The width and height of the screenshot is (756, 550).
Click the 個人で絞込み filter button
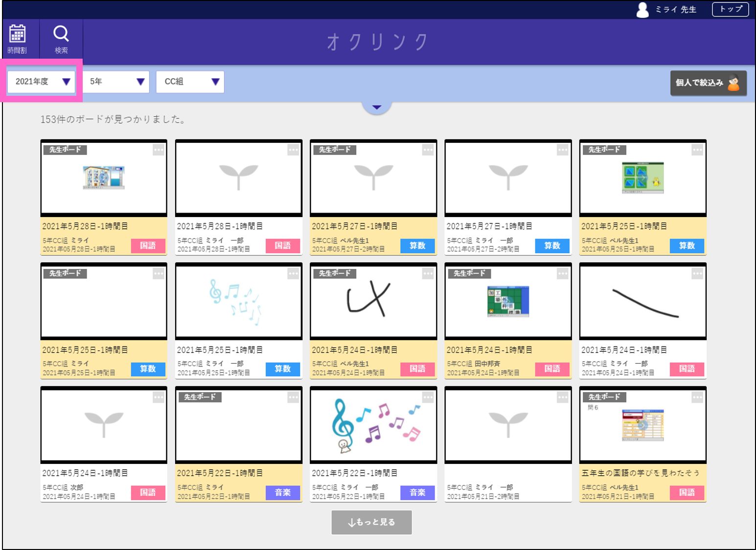(708, 83)
